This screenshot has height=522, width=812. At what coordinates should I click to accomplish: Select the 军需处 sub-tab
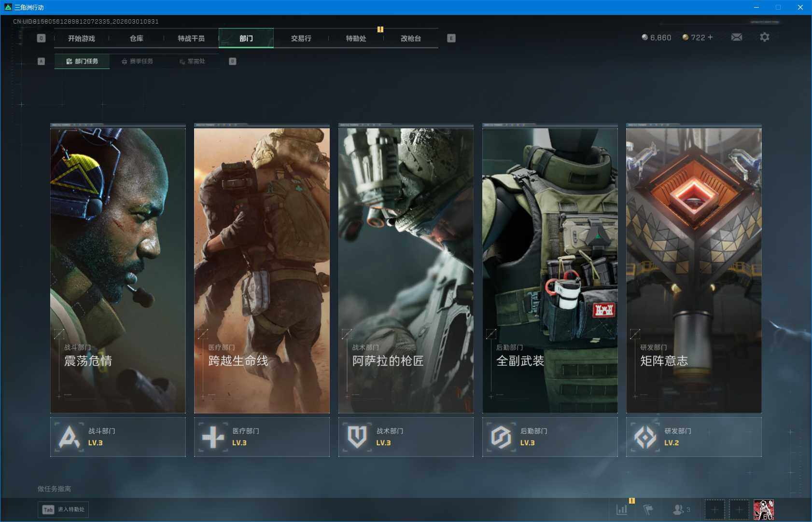pyautogui.click(x=192, y=61)
